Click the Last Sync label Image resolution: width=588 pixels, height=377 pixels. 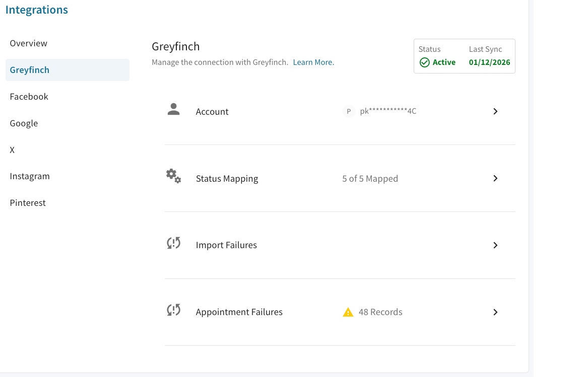coord(485,49)
